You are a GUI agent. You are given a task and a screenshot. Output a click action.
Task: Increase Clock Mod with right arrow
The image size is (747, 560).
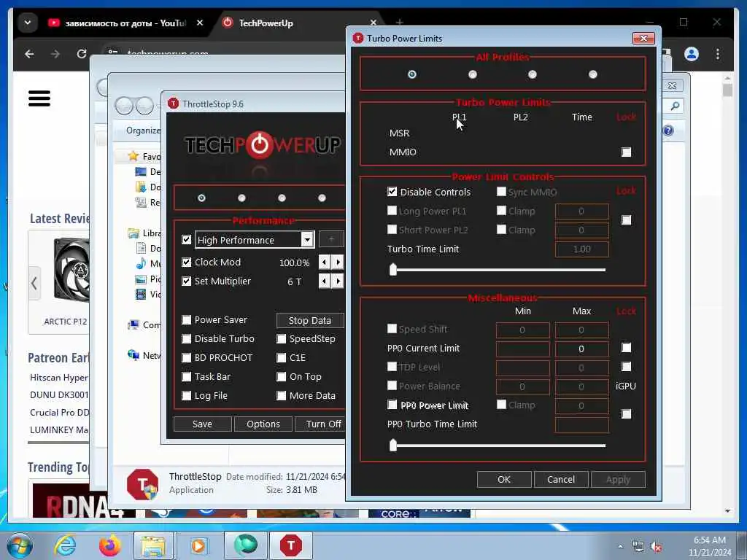pyautogui.click(x=337, y=262)
